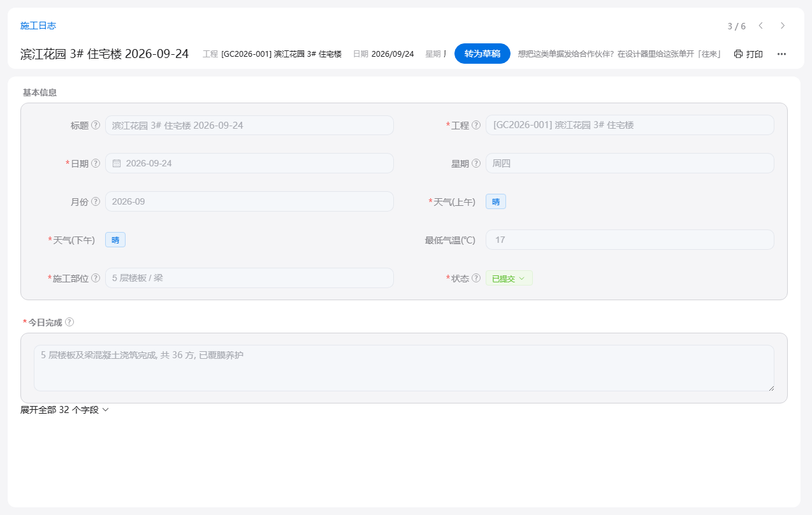Click the help icon beside 状态
The image size is (812, 515).
pos(476,278)
